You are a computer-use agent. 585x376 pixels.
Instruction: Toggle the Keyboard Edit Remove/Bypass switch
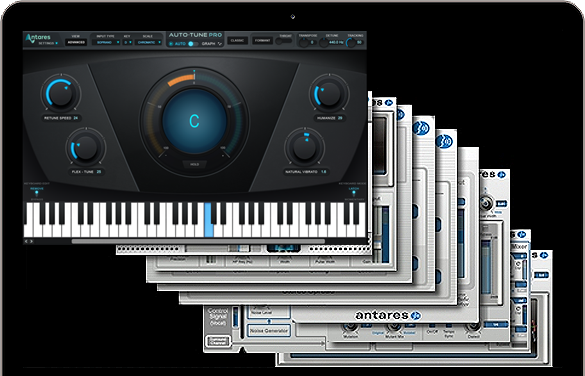tap(37, 194)
